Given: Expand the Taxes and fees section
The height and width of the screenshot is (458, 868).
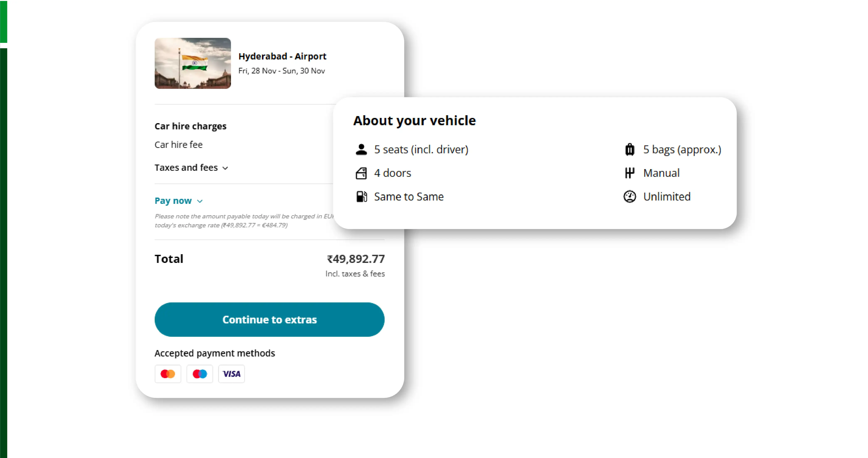Looking at the screenshot, I should coord(186,167).
